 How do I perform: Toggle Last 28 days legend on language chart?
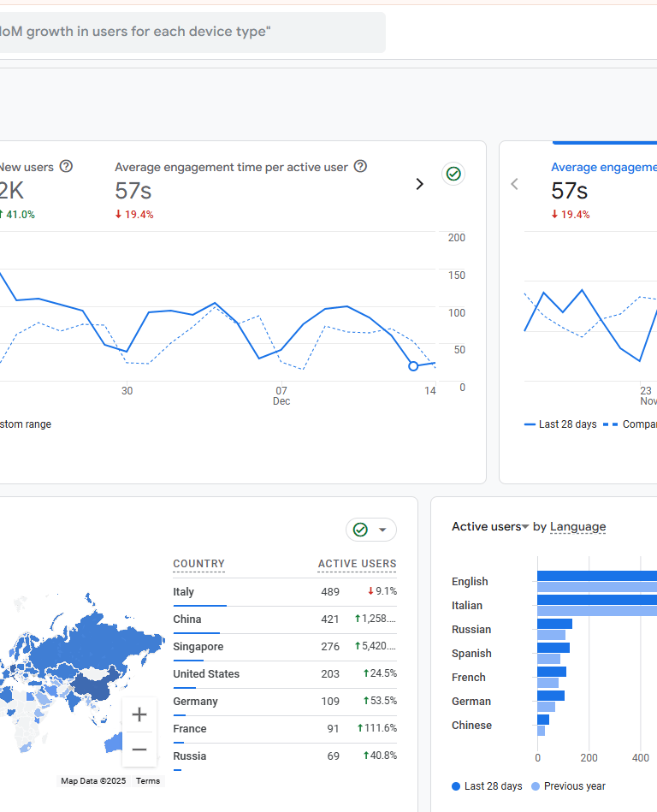pos(487,786)
